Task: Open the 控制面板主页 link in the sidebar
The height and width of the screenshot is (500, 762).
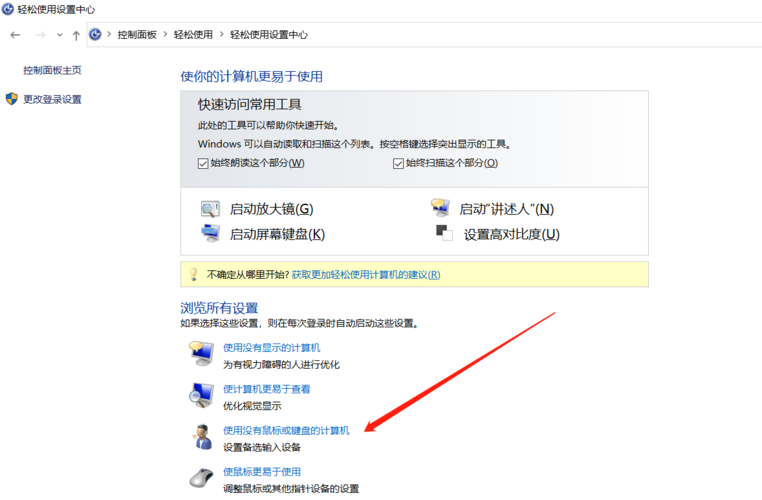Action: [x=52, y=70]
